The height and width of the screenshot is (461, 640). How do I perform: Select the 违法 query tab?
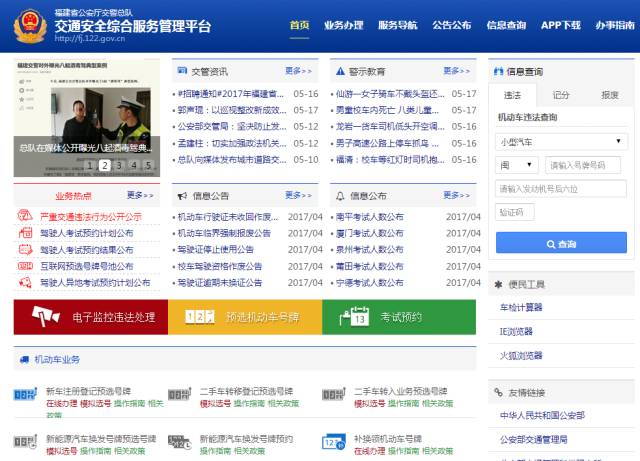pos(512,95)
